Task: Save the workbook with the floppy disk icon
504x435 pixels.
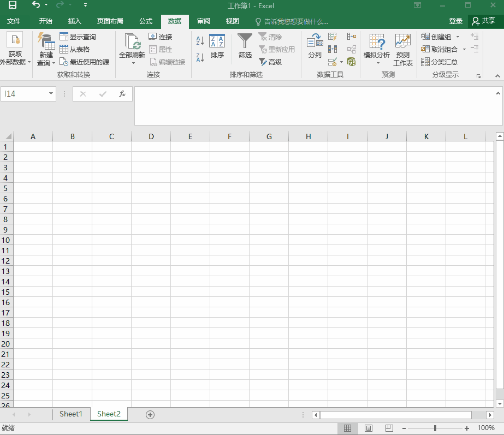Action: 12,5
